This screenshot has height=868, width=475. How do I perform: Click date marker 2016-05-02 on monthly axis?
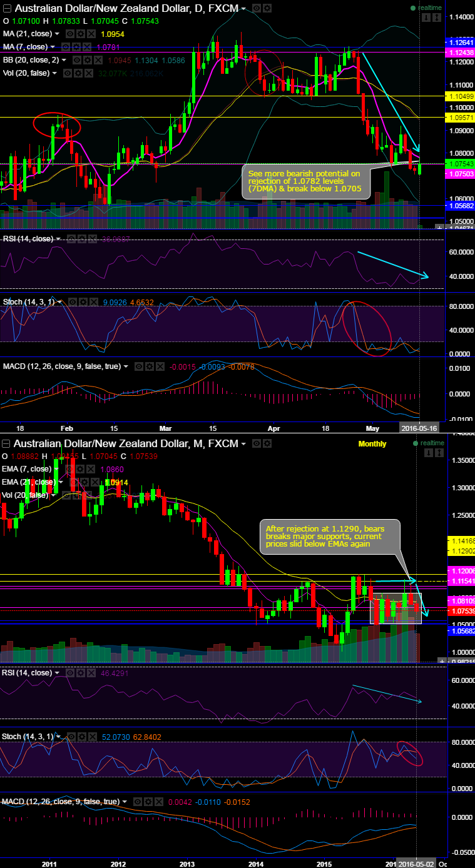pyautogui.click(x=416, y=863)
